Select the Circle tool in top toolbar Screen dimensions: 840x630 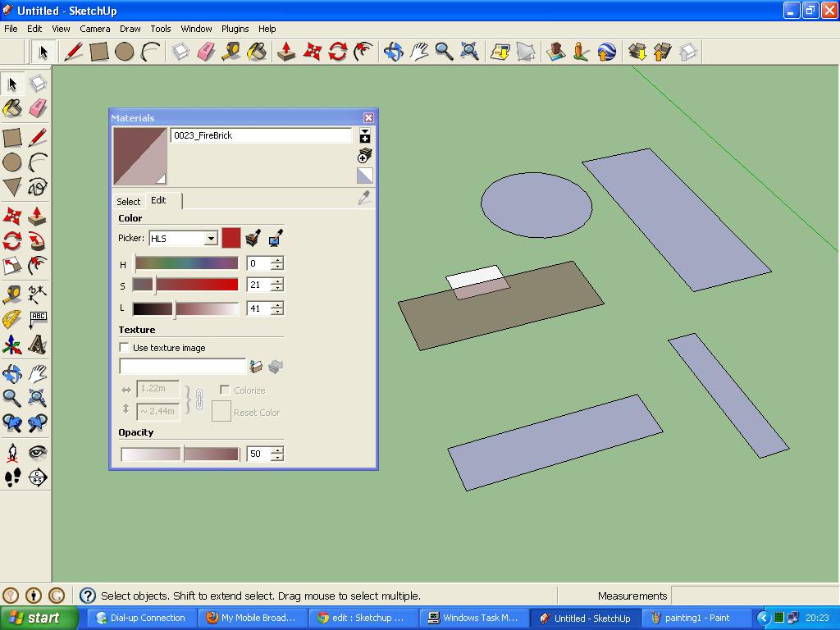point(125,52)
